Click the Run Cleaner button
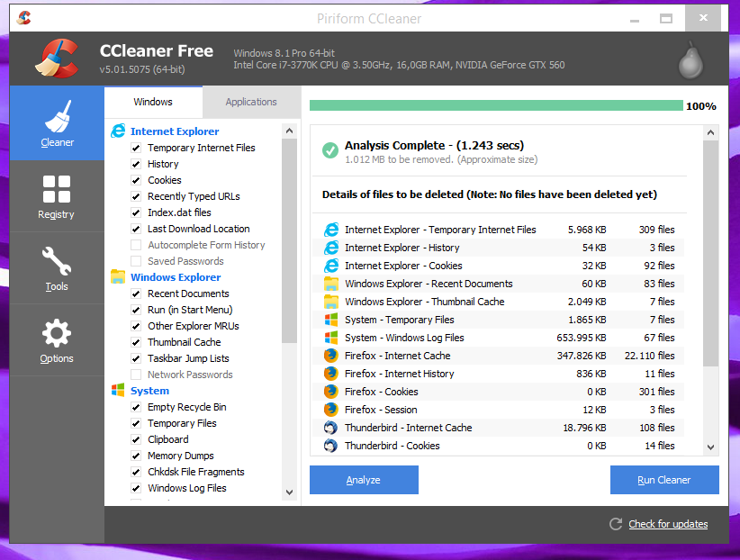Screen dimensions: 740x560 pos(664,480)
